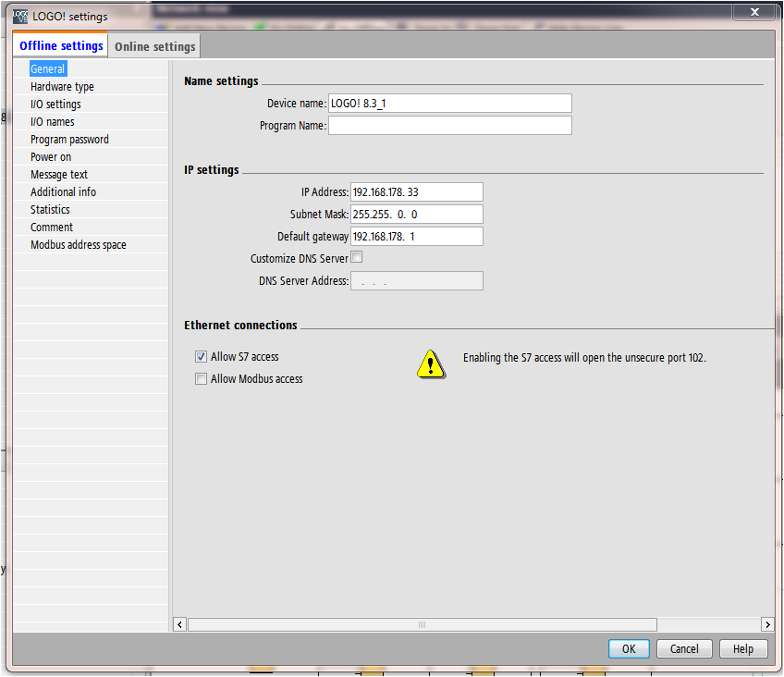Image resolution: width=784 pixels, height=677 pixels.
Task: Select the Offline settings tab
Action: [61, 46]
